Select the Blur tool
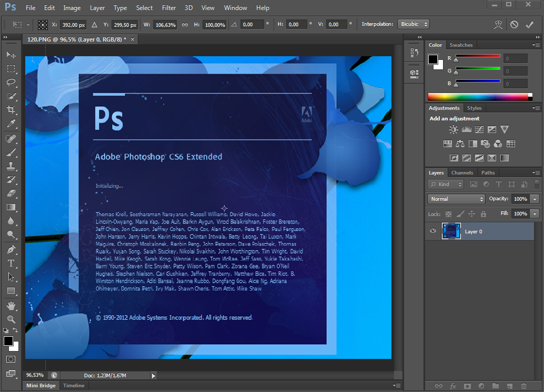The width and height of the screenshot is (544, 392). click(x=11, y=221)
